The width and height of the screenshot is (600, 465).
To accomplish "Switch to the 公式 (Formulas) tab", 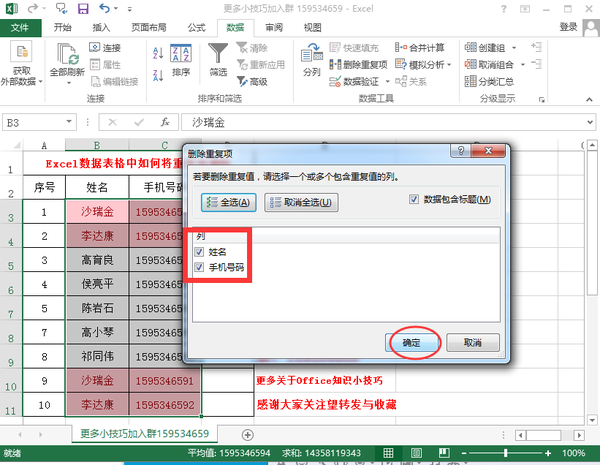I will (x=196, y=27).
